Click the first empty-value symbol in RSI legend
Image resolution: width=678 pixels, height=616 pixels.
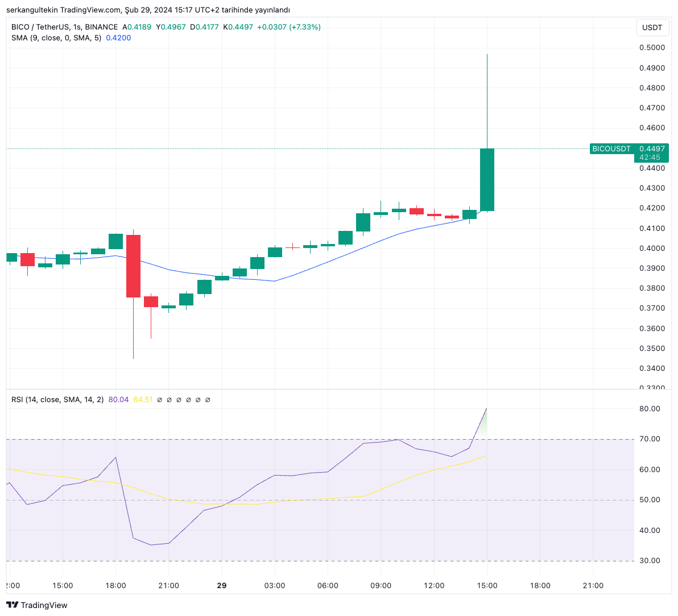pos(160,400)
